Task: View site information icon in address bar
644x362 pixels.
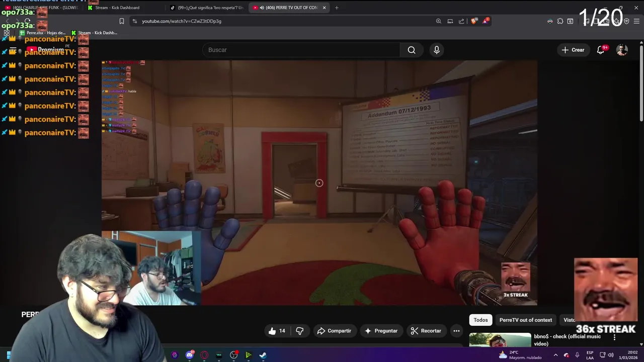Action: 134,21
